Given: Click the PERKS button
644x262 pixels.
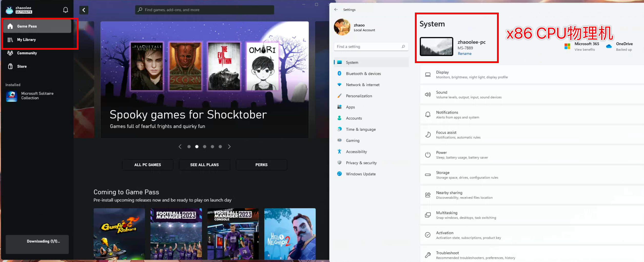Looking at the screenshot, I should point(261,165).
